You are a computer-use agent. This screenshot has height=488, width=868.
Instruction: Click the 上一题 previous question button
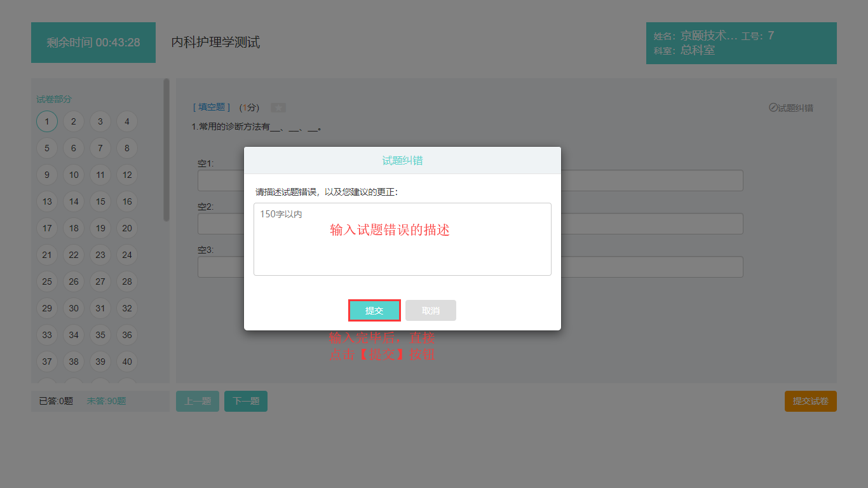coord(197,401)
